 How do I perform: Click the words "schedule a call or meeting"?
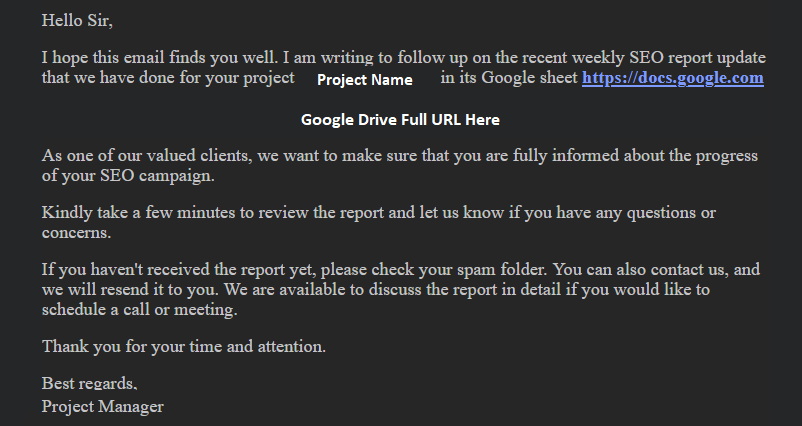click(x=139, y=310)
